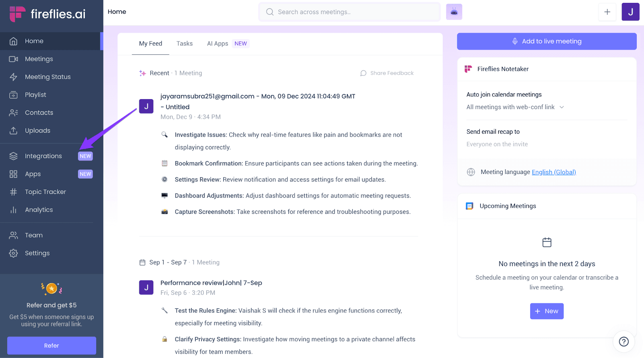
Task: Switch to the Tasks tab
Action: point(184,43)
